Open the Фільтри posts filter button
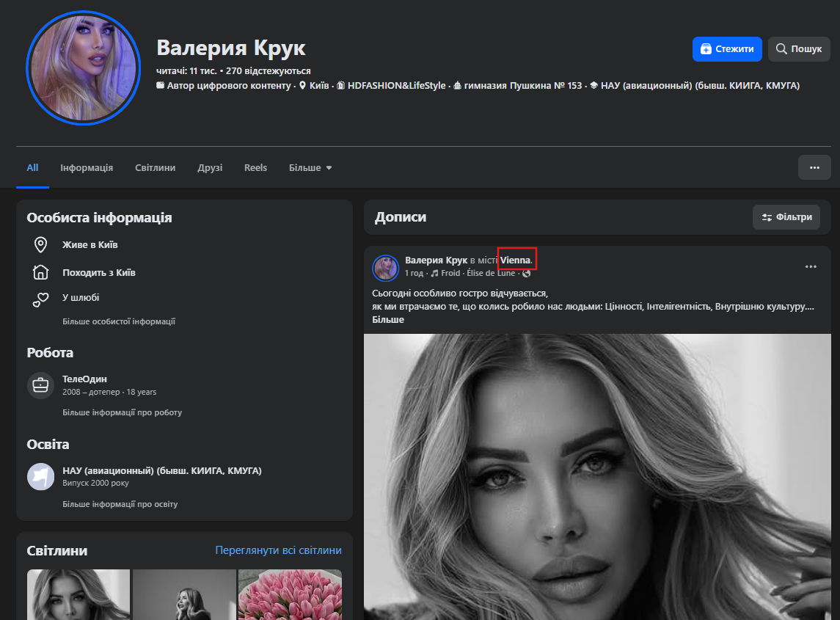Viewport: 840px width, 620px height. 786,217
